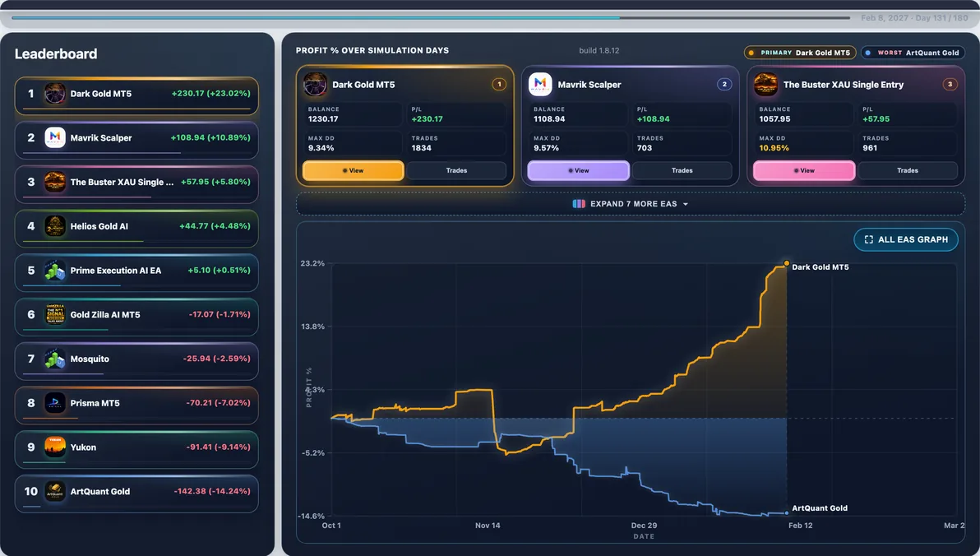Select Prisma MT5 row in leaderboard
This screenshot has height=556, width=980.
[136, 405]
